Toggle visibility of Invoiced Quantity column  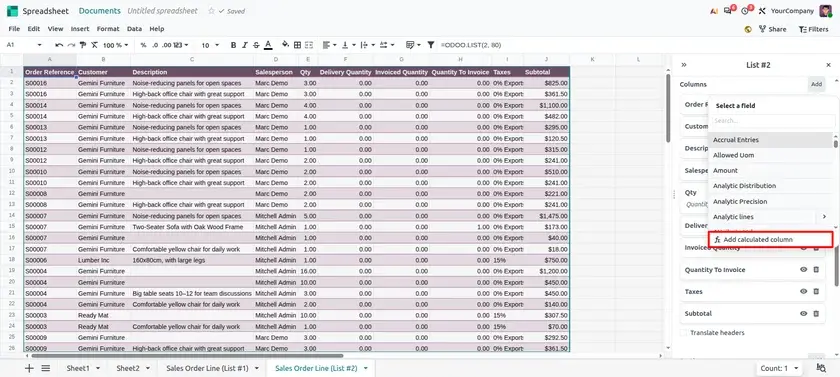click(x=804, y=248)
